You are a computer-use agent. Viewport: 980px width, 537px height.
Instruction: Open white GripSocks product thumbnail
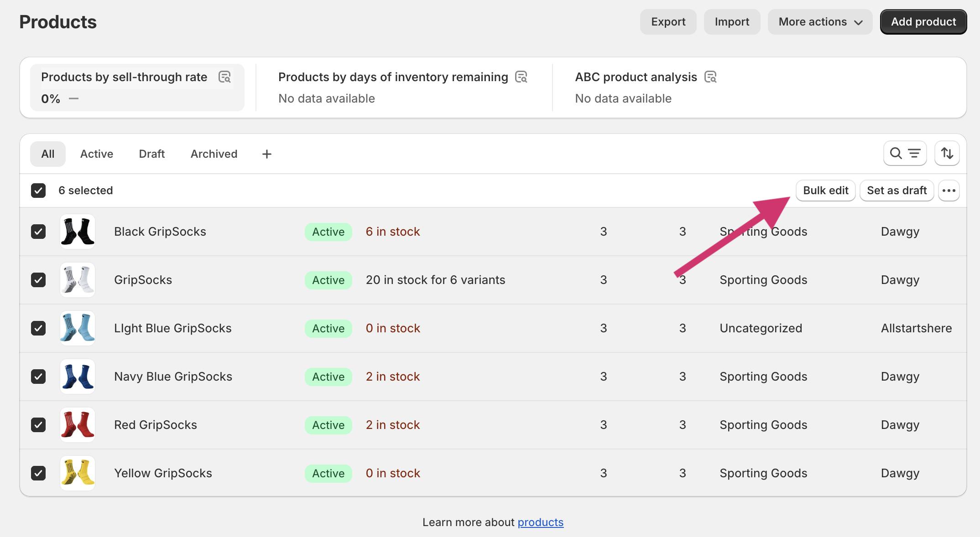tap(78, 280)
